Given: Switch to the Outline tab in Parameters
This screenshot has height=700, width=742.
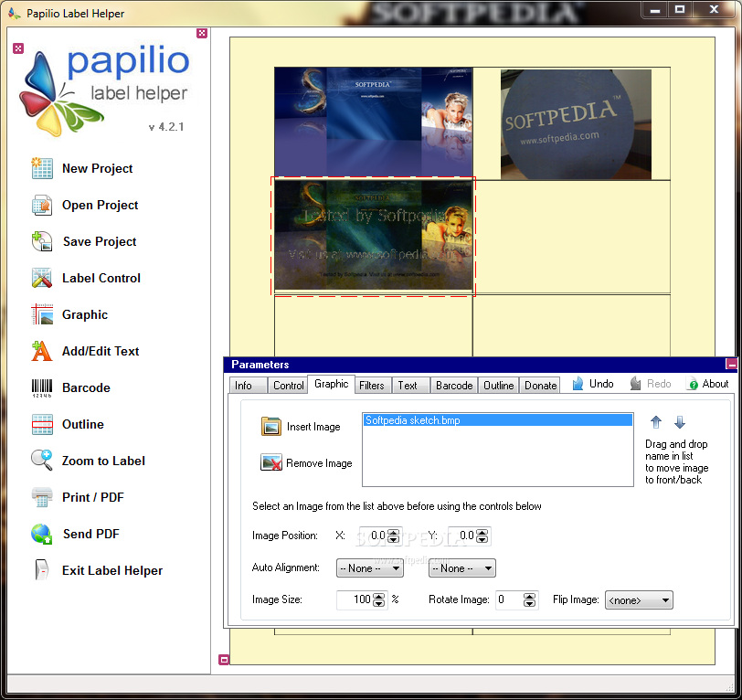Looking at the screenshot, I should point(498,386).
